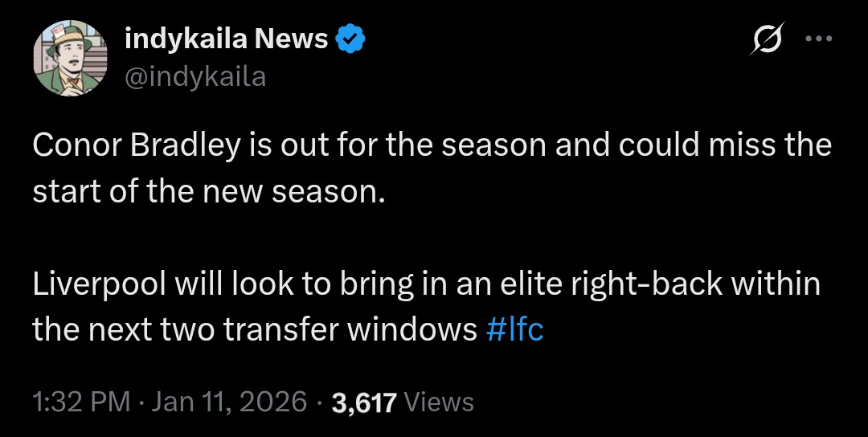Open the @indykaila handle link
This screenshot has width=868, height=437.
[x=194, y=77]
